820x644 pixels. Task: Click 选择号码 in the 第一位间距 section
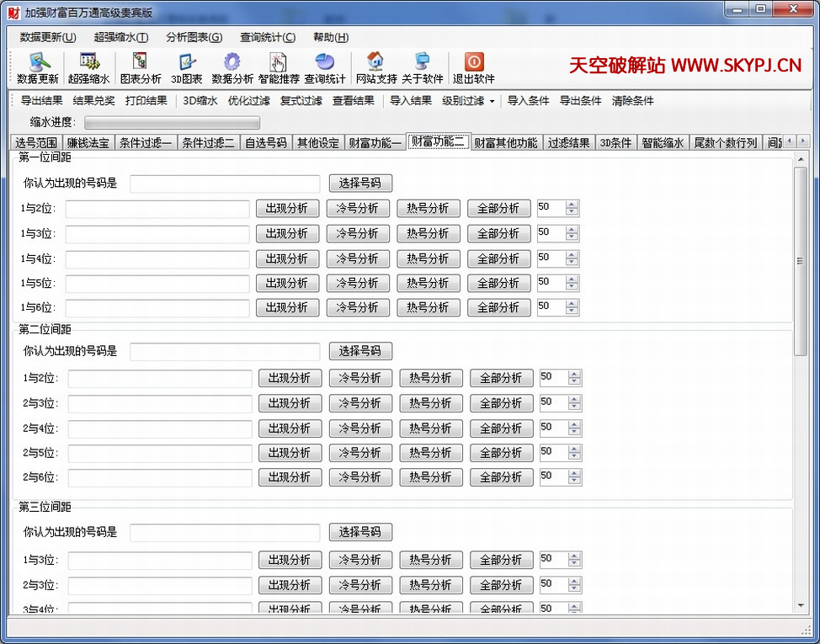(x=359, y=183)
